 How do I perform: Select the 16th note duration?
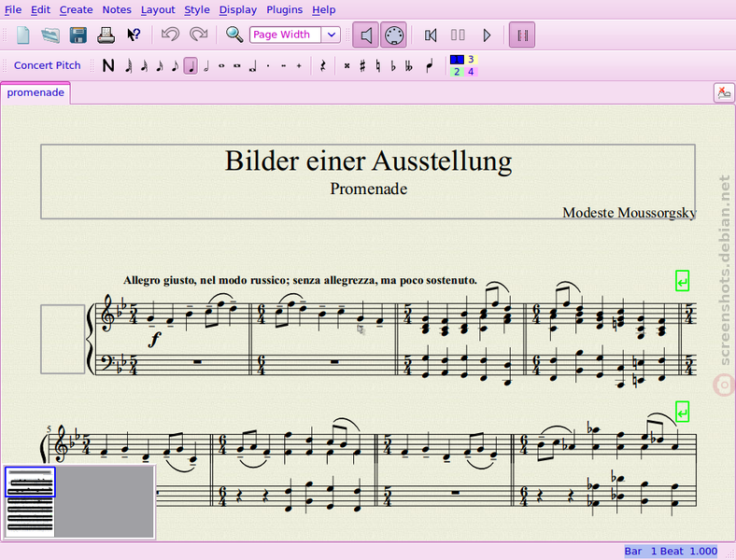160,65
